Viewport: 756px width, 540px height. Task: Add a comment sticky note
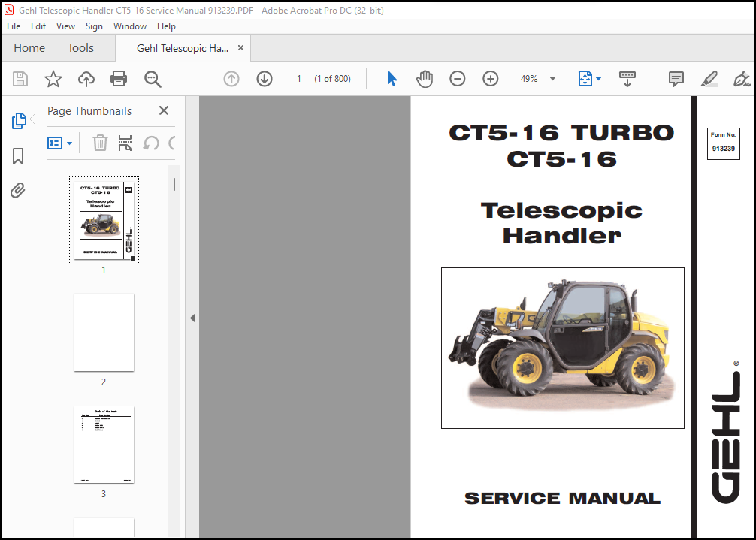[676, 79]
